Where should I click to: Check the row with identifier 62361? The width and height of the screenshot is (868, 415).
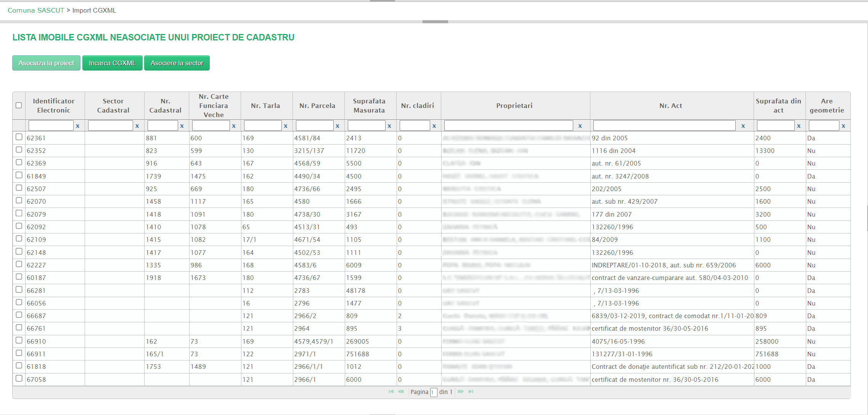tap(19, 137)
